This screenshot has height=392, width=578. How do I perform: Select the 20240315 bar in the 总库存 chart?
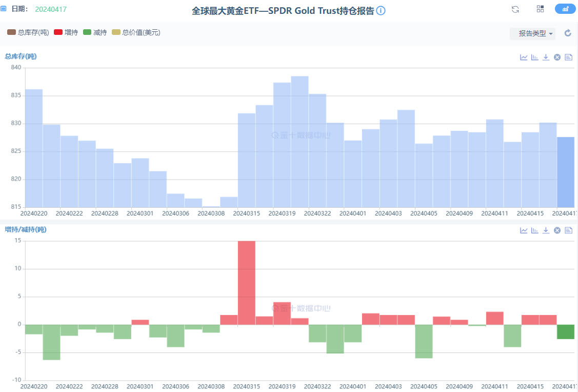247,161
